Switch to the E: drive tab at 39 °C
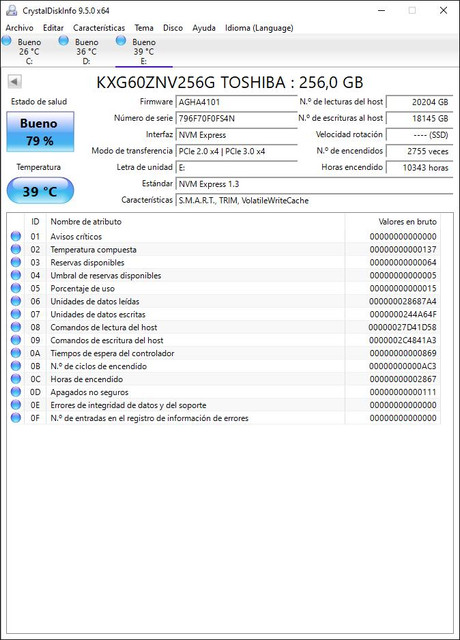The width and height of the screenshot is (460, 640). [x=144, y=51]
